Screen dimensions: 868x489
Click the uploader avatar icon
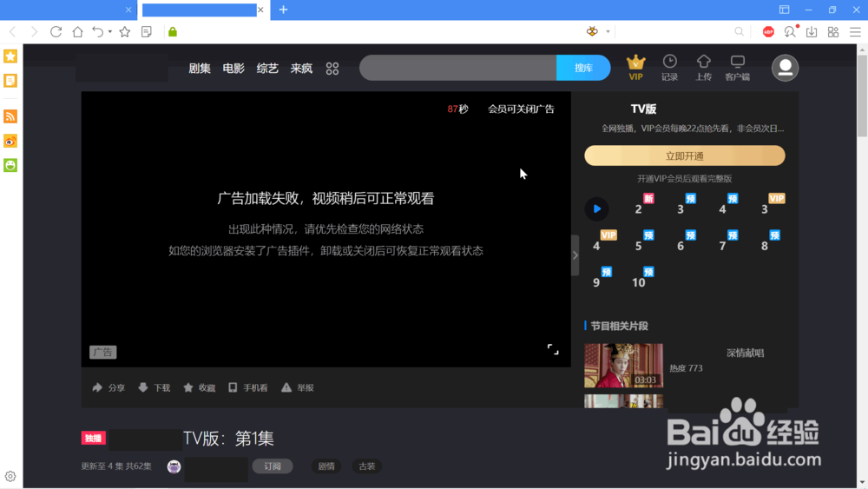click(174, 466)
